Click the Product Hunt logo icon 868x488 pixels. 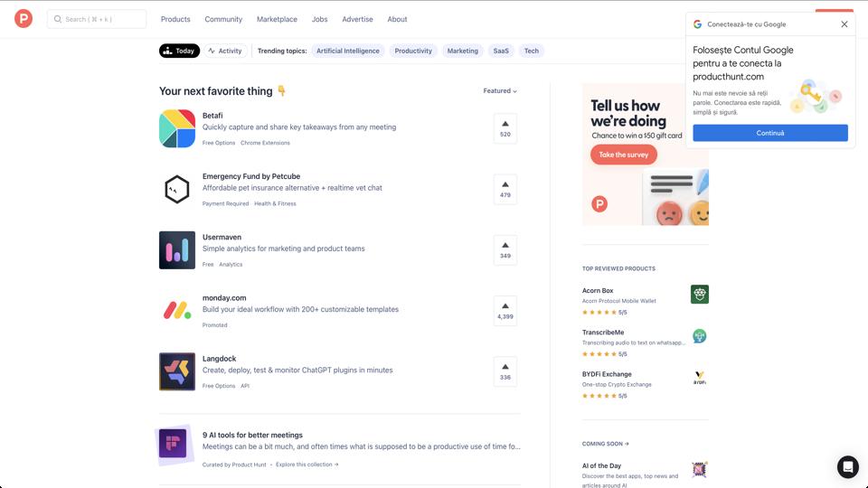pos(24,19)
